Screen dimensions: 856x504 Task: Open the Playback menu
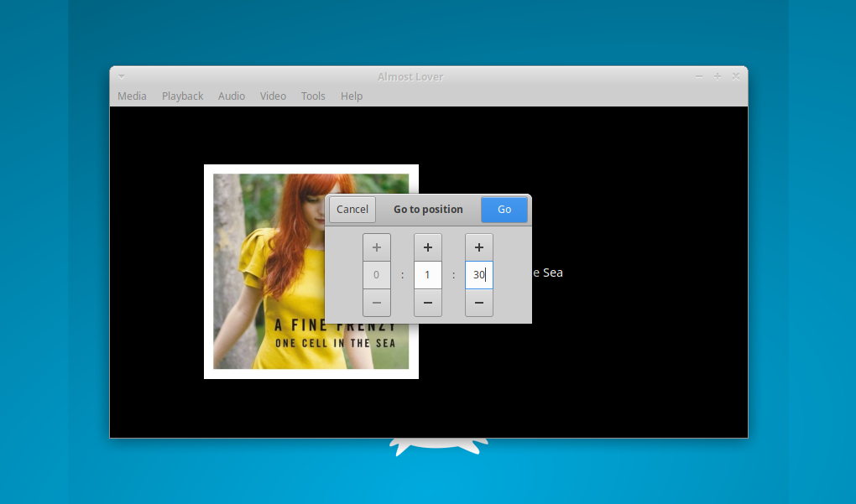click(x=182, y=96)
